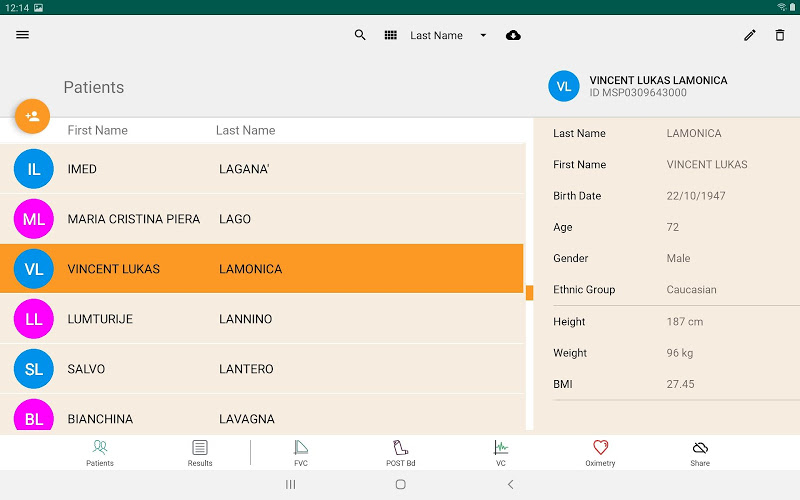Click the search magnifier icon

point(360,35)
